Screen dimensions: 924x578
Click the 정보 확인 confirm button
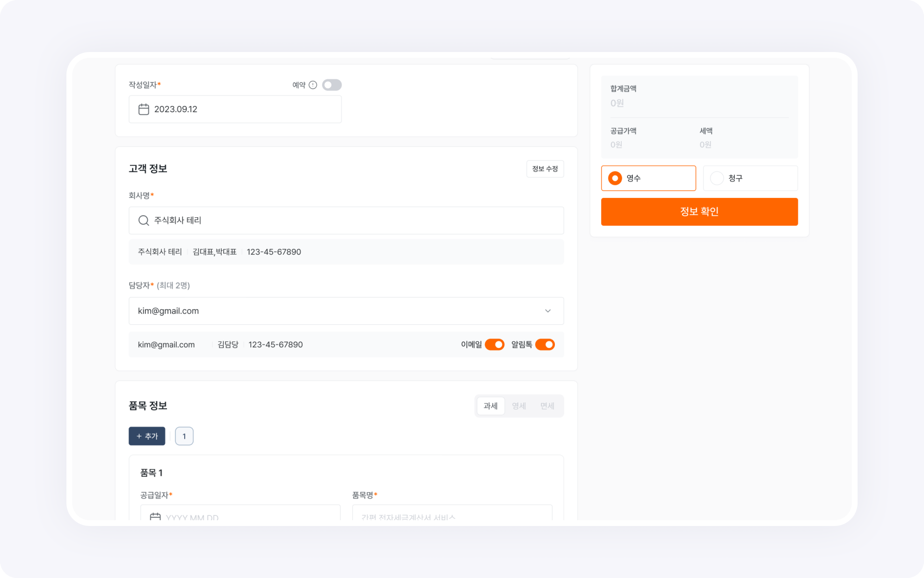click(x=699, y=211)
